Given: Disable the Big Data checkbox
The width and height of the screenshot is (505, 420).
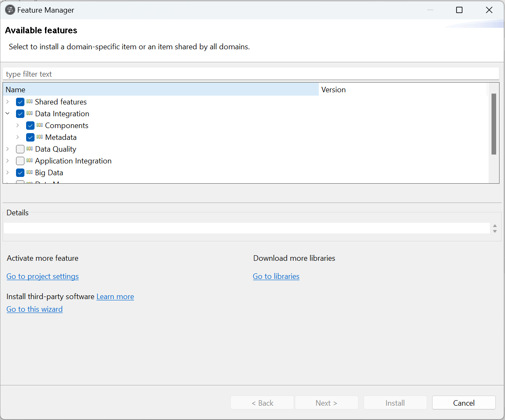Looking at the screenshot, I should (x=20, y=172).
